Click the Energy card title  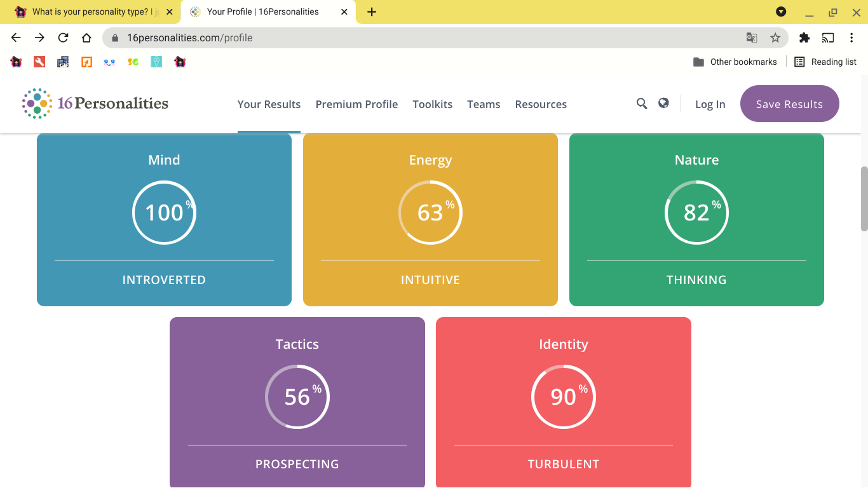click(x=430, y=160)
